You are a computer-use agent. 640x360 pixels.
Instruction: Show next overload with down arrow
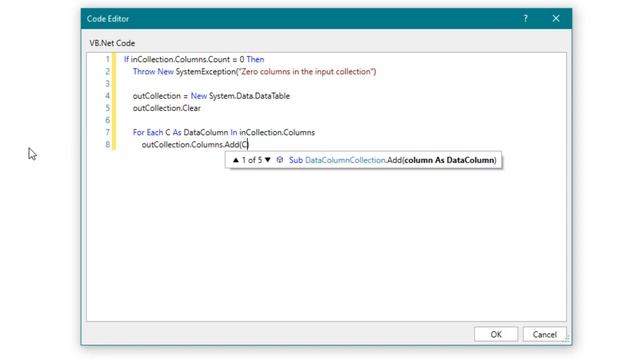[268, 160]
